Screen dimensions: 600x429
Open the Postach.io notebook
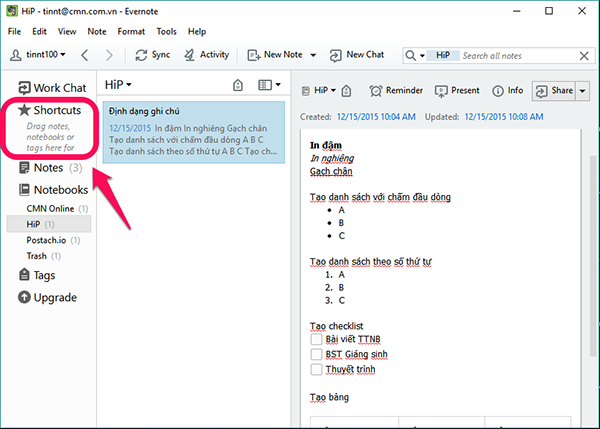click(x=53, y=240)
